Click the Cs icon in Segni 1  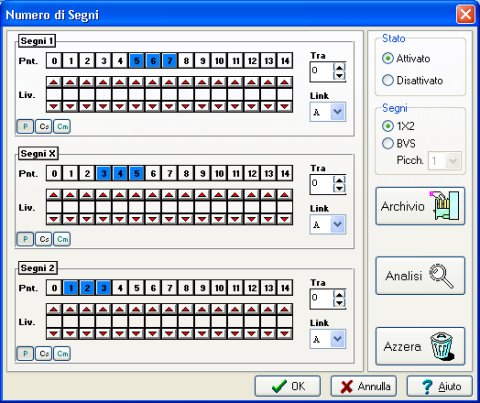(44, 127)
